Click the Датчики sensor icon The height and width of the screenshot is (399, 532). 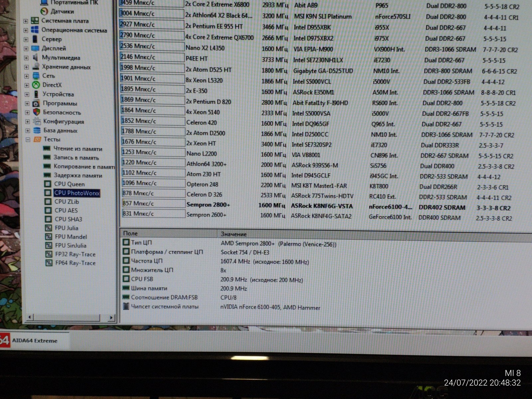pyautogui.click(x=44, y=12)
